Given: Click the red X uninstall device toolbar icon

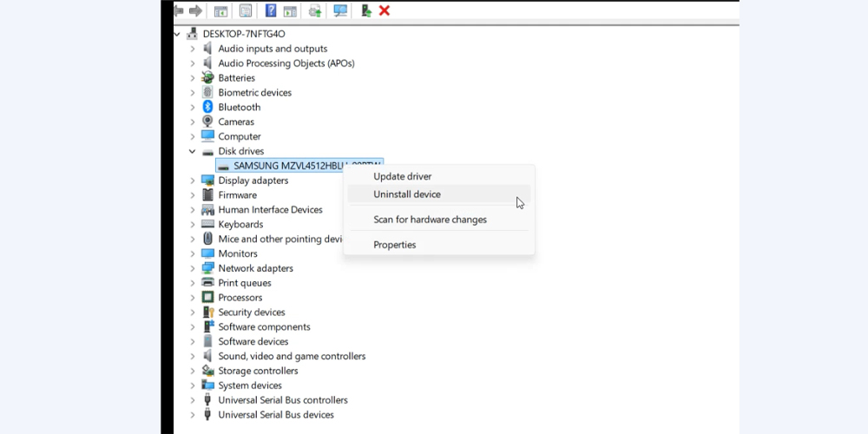Looking at the screenshot, I should point(385,10).
